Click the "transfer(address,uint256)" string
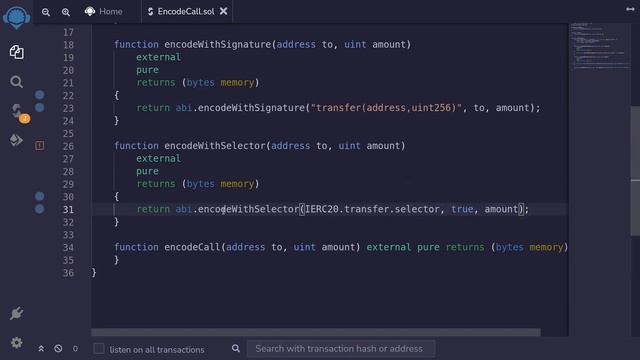The image size is (640, 360). 386,108
